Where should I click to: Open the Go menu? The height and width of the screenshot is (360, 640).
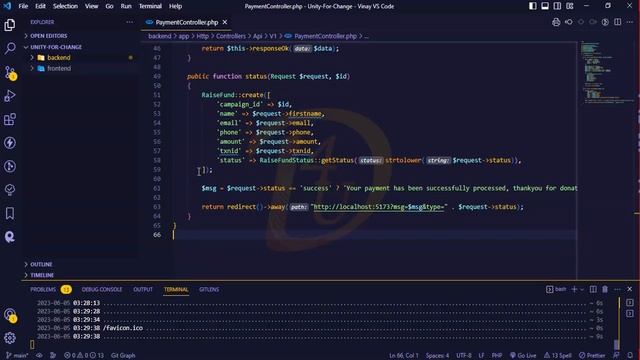coord(109,6)
